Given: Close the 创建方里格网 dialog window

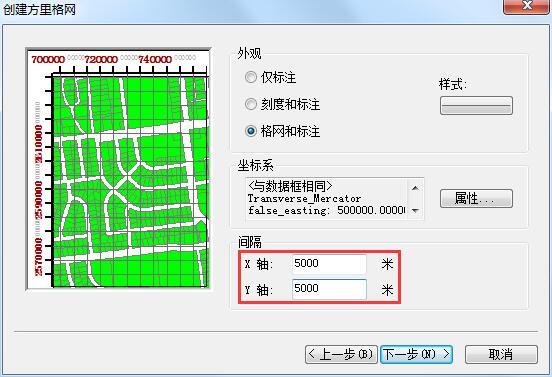Looking at the screenshot, I should coord(526,6).
